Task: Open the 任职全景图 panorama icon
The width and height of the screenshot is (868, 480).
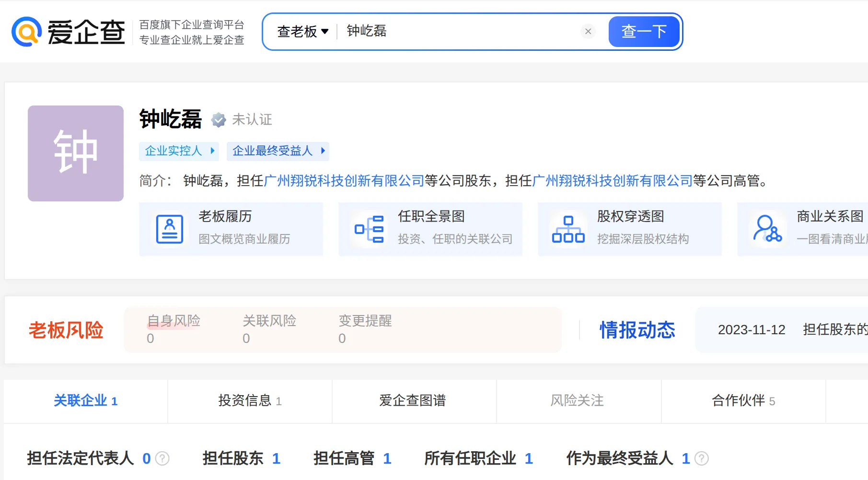Action: coord(369,229)
